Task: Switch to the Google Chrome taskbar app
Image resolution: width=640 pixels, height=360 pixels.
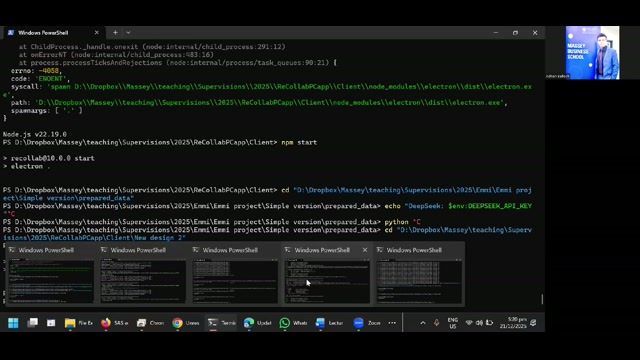Action: tap(186, 323)
